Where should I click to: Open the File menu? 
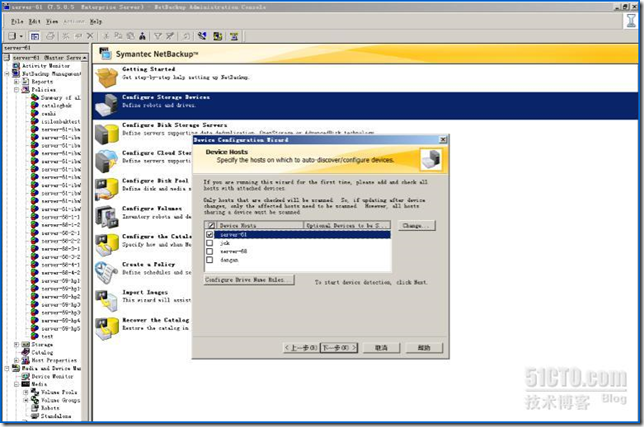point(17,21)
